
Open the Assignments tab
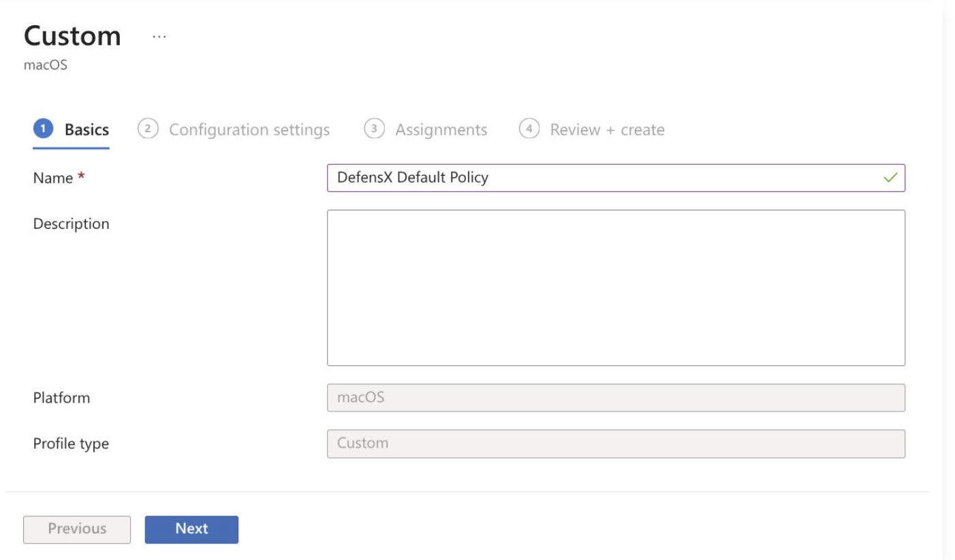(x=441, y=129)
